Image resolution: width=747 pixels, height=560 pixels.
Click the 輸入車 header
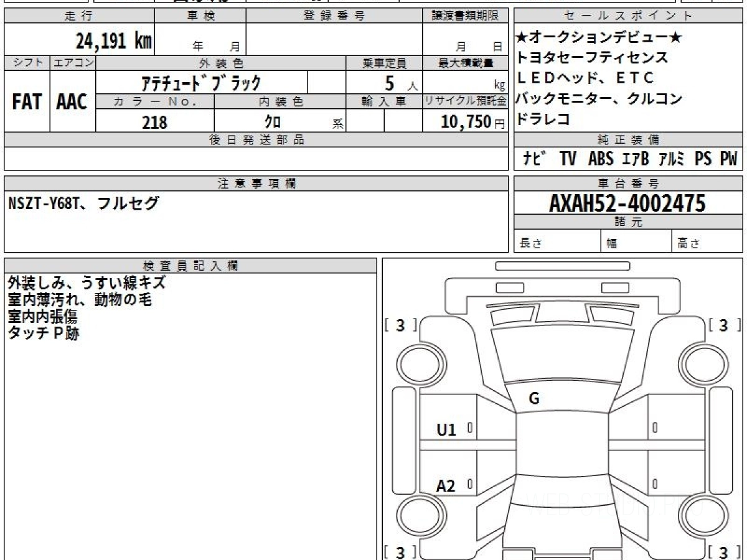point(384,101)
